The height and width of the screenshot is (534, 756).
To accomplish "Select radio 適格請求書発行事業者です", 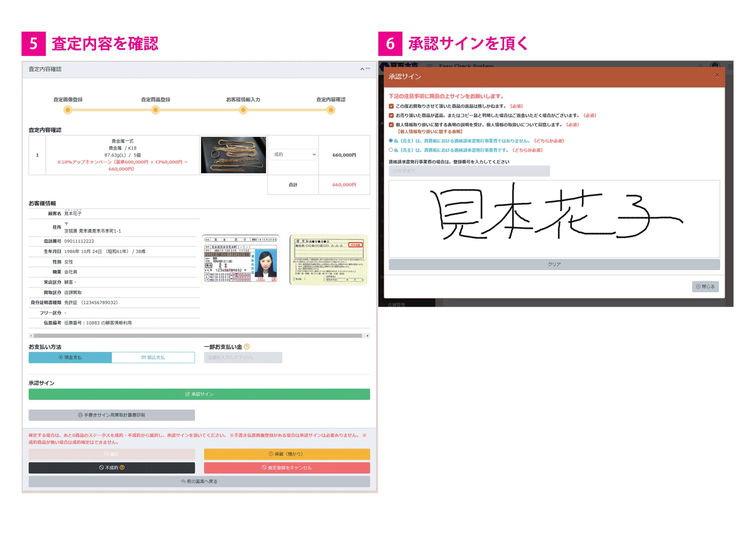I will click(391, 150).
